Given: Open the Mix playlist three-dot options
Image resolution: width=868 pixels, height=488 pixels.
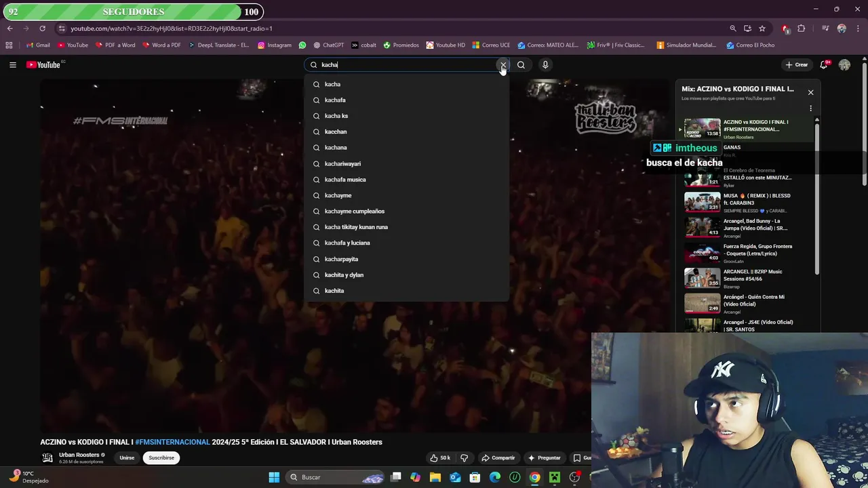Looking at the screenshot, I should (810, 108).
